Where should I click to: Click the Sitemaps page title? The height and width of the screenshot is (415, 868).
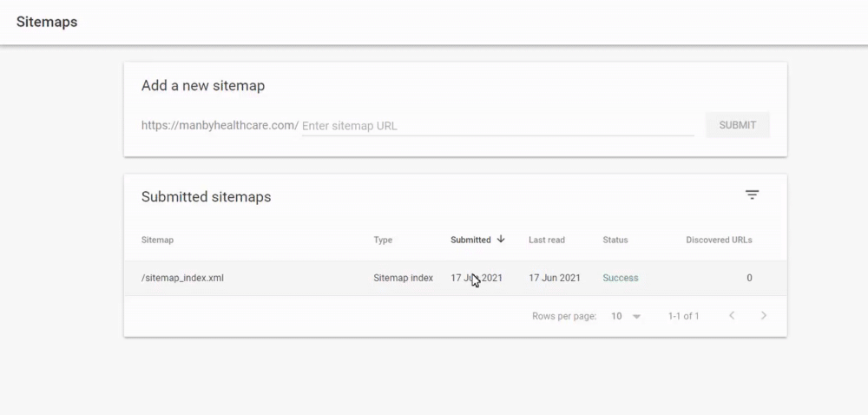[x=47, y=22]
